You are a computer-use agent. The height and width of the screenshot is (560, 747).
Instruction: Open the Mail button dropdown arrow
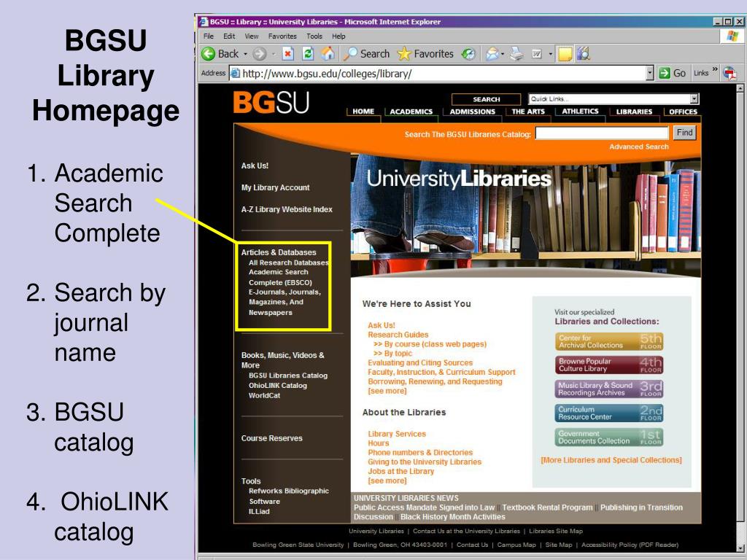click(503, 54)
